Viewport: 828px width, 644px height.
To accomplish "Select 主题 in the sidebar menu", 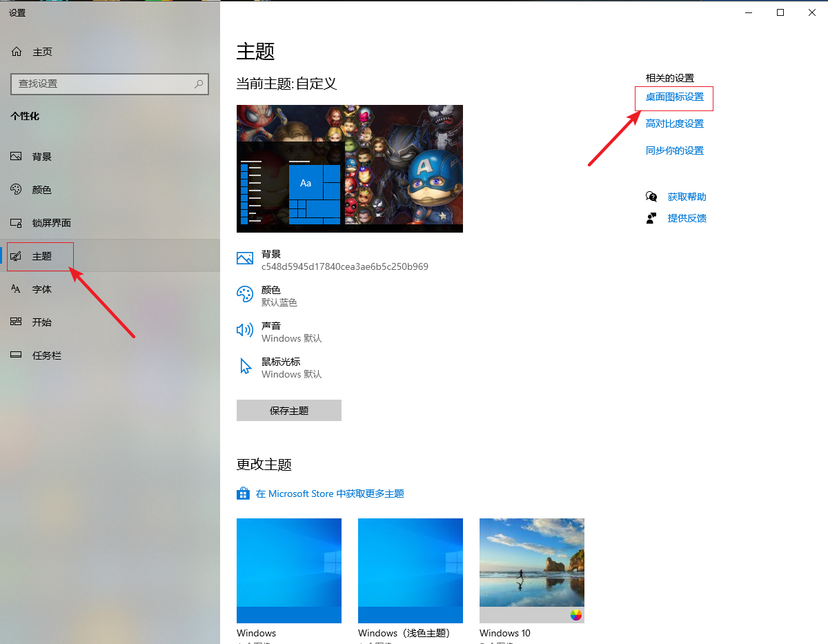I will pos(41,256).
